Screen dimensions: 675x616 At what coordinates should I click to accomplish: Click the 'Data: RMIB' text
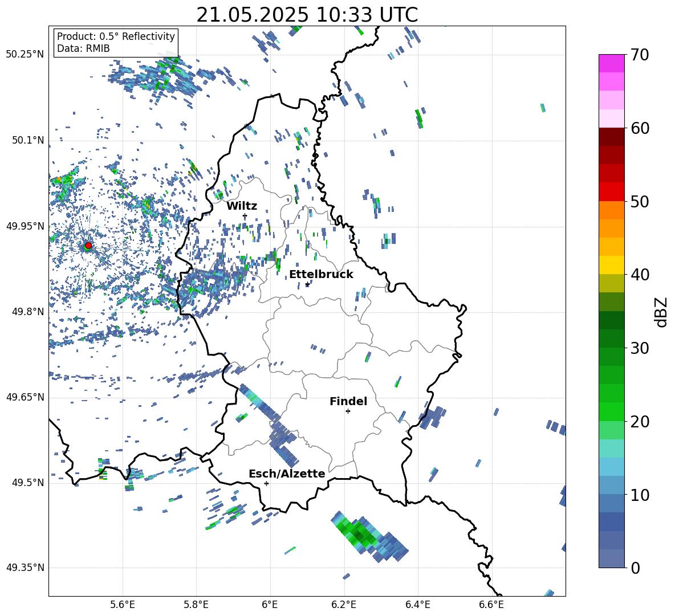(83, 48)
